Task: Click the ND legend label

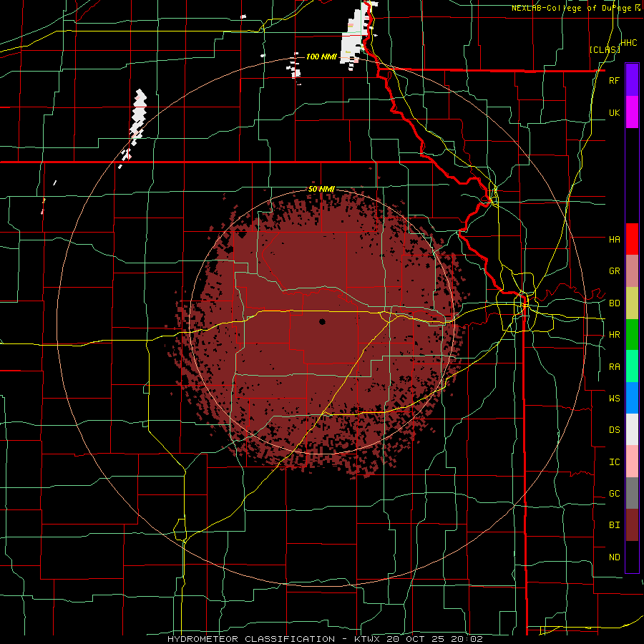Action: point(614,557)
